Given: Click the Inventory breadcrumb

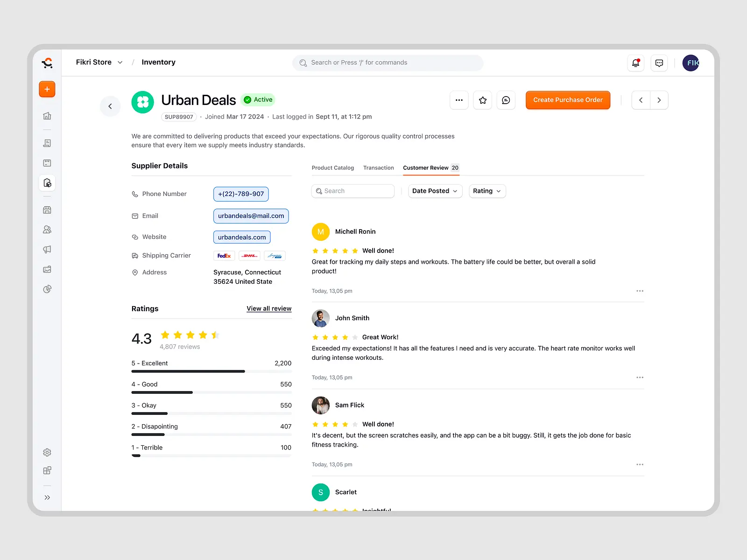Looking at the screenshot, I should click(x=159, y=62).
